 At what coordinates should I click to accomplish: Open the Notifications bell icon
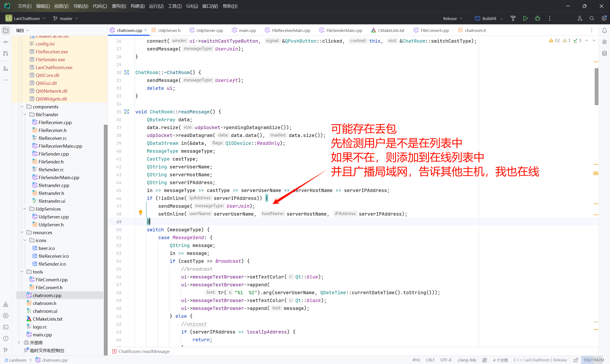(x=604, y=30)
